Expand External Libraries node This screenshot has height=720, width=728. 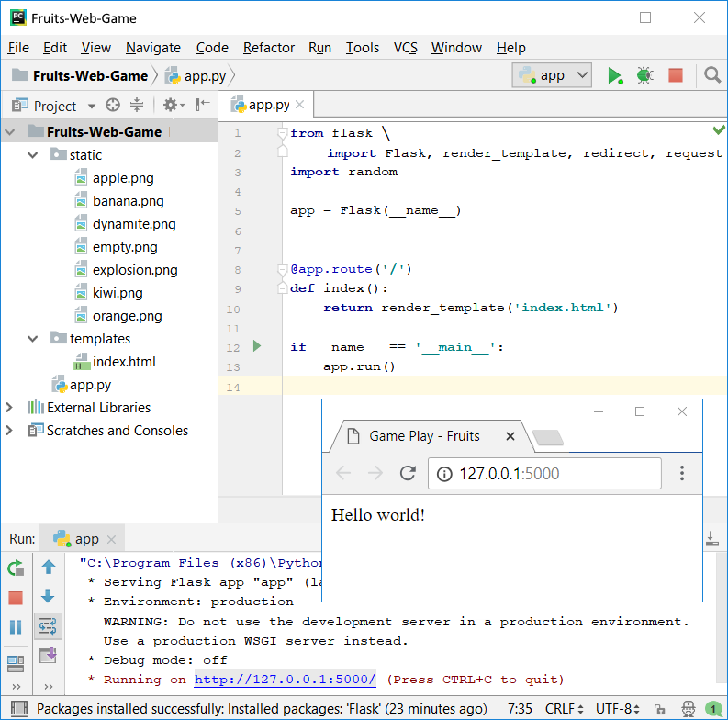pos(10,408)
